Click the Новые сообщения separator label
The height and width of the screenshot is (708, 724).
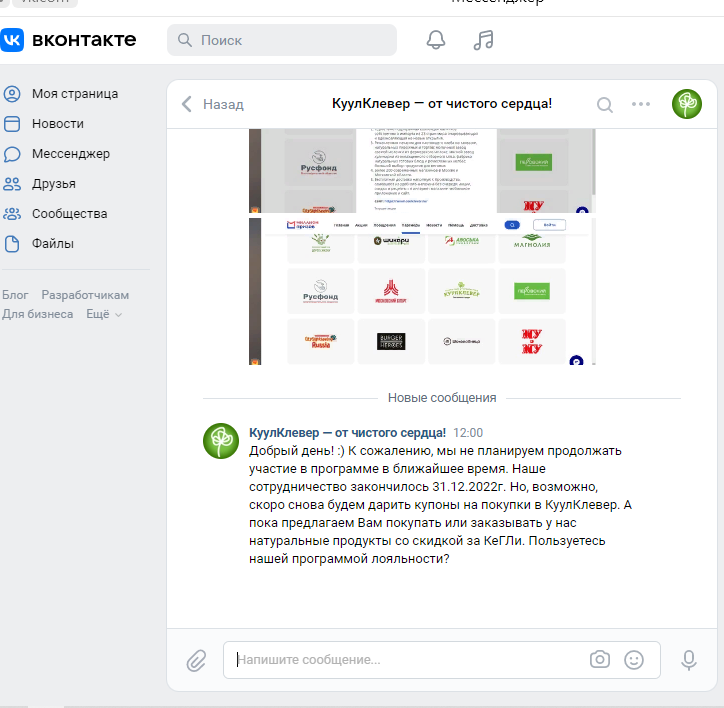coord(442,398)
